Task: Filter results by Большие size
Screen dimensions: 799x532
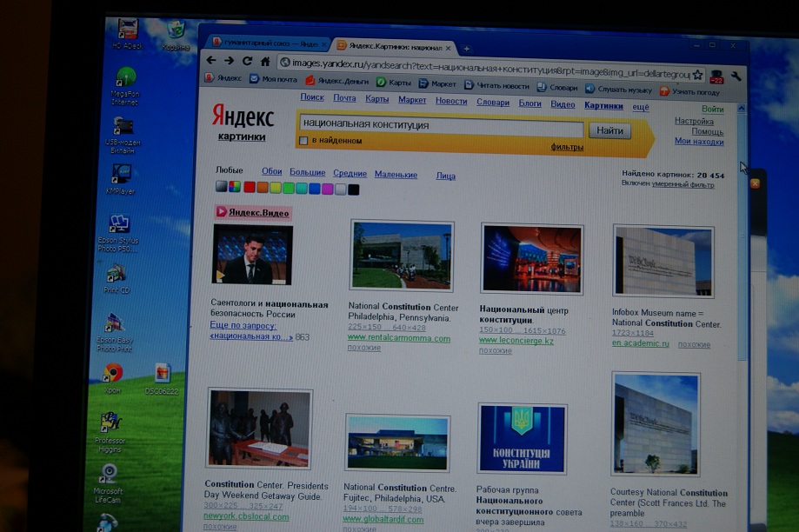Action: point(307,172)
